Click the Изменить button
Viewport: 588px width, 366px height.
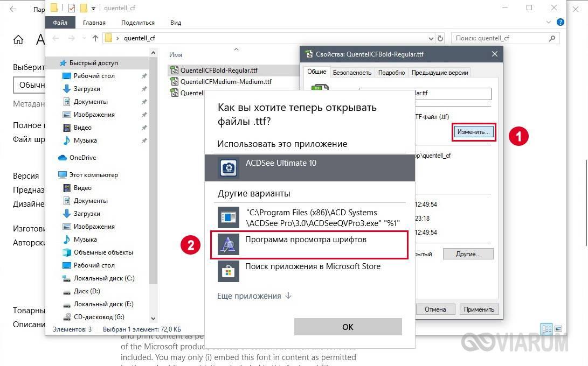(474, 132)
